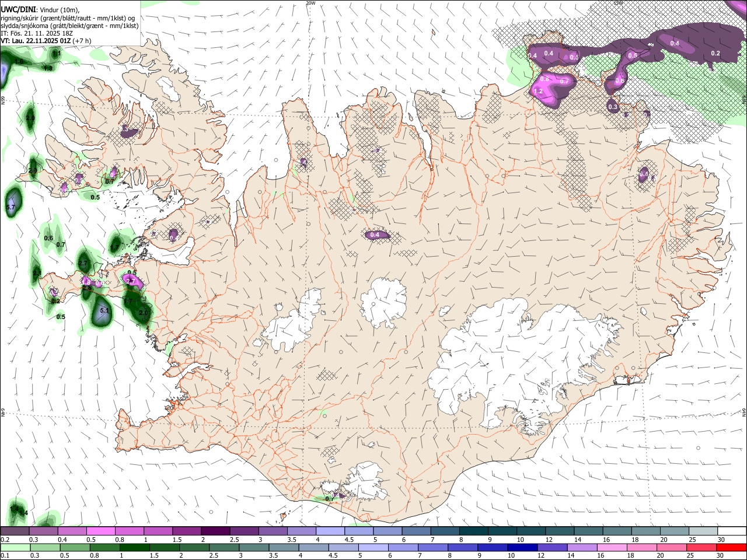This screenshot has height=560, width=747.
Task: Pick the lower rain scale 0.5–0.8 green swatch
Action: (75, 547)
